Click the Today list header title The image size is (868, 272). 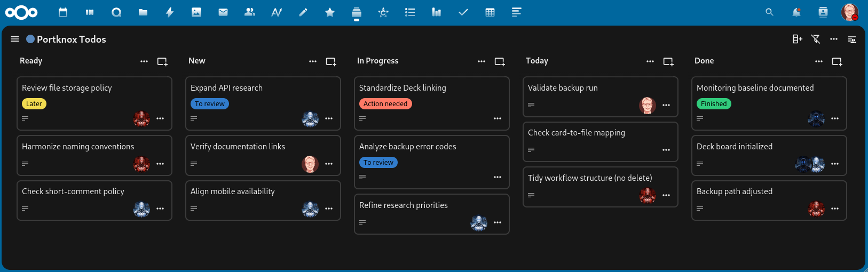[x=536, y=61]
